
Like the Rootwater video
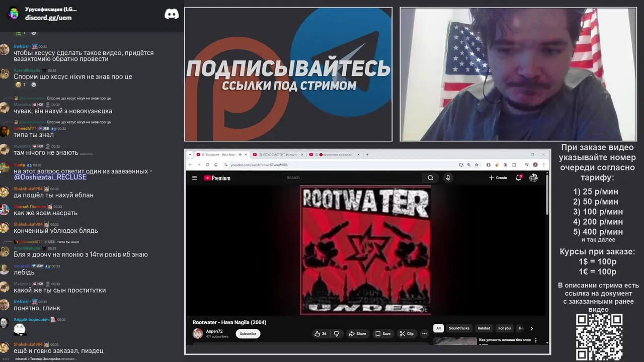320,333
